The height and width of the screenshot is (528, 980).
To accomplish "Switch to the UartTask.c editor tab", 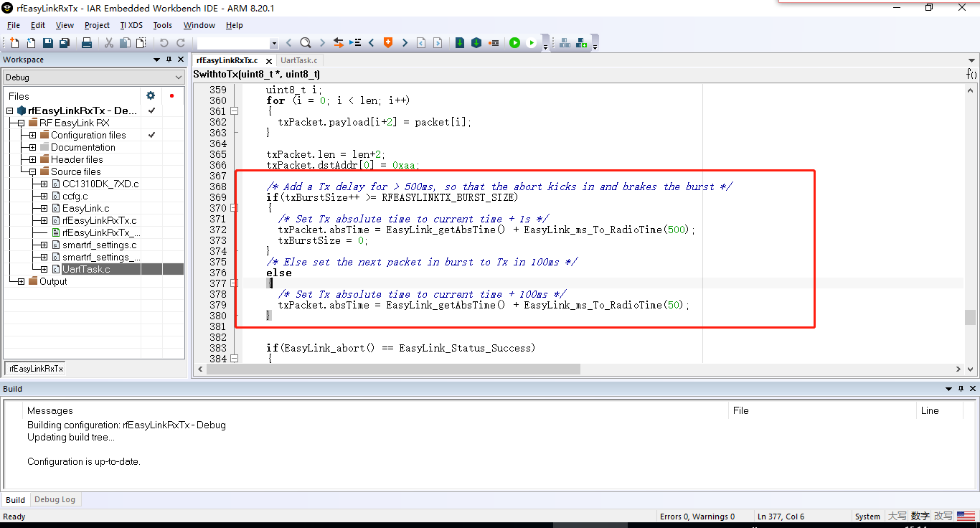I will click(299, 60).
